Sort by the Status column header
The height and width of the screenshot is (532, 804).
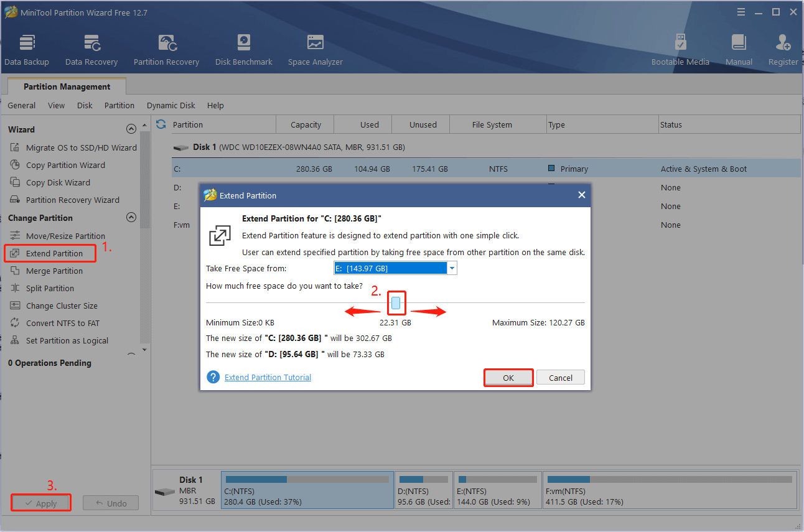tap(729, 124)
